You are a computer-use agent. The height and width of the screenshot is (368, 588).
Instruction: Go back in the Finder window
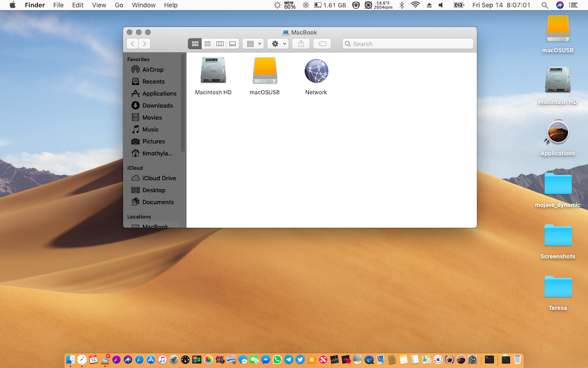(133, 44)
